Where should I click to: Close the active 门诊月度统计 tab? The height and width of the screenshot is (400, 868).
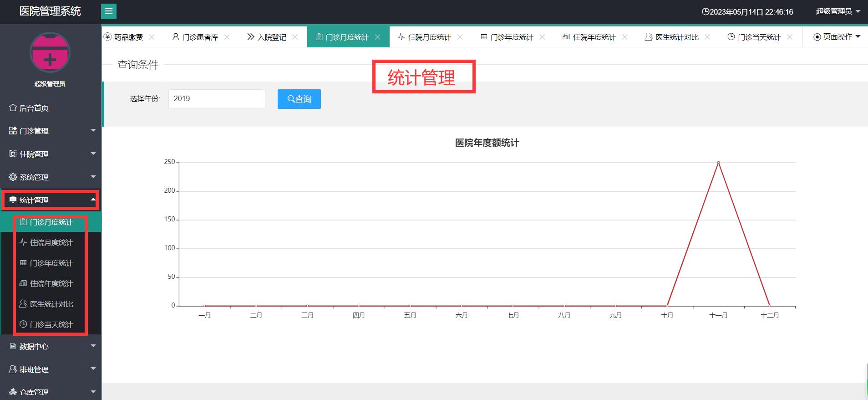(x=377, y=37)
